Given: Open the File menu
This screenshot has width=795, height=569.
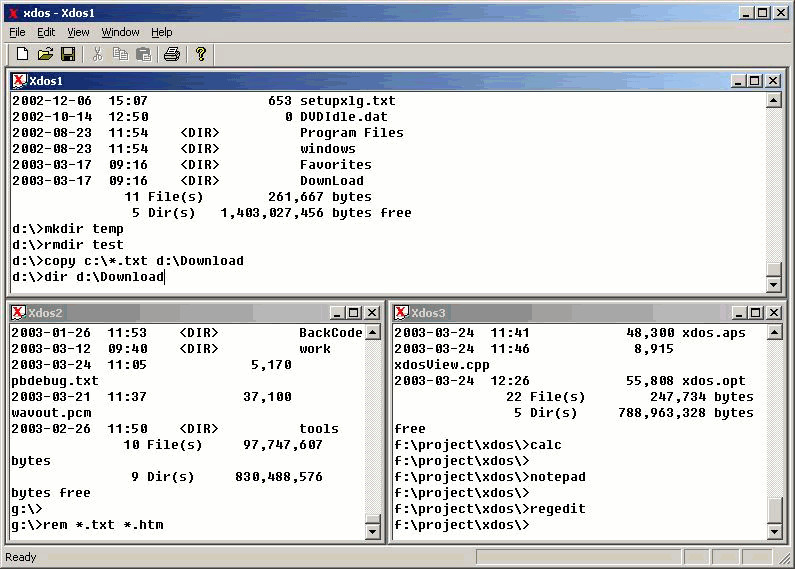Looking at the screenshot, I should 17,32.
